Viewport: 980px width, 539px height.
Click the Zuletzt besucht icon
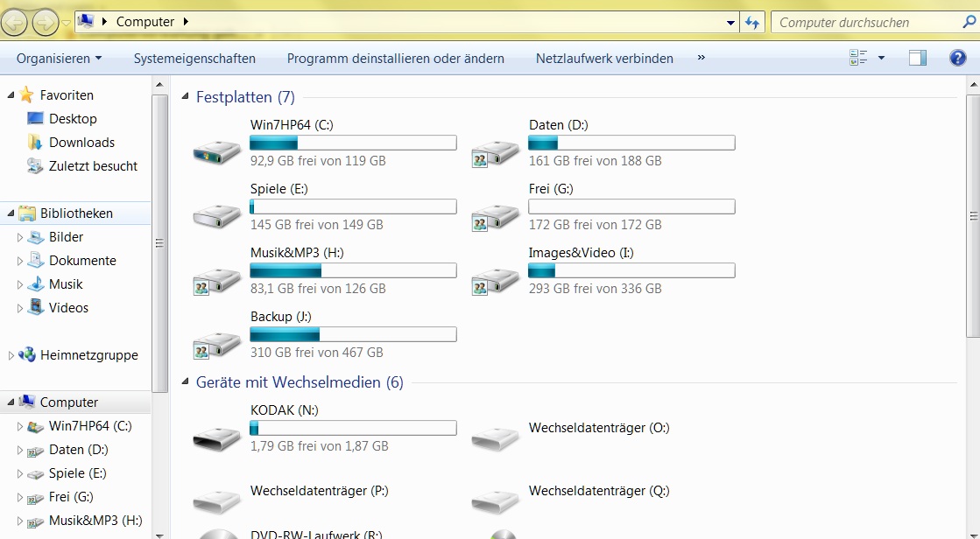tap(35, 165)
